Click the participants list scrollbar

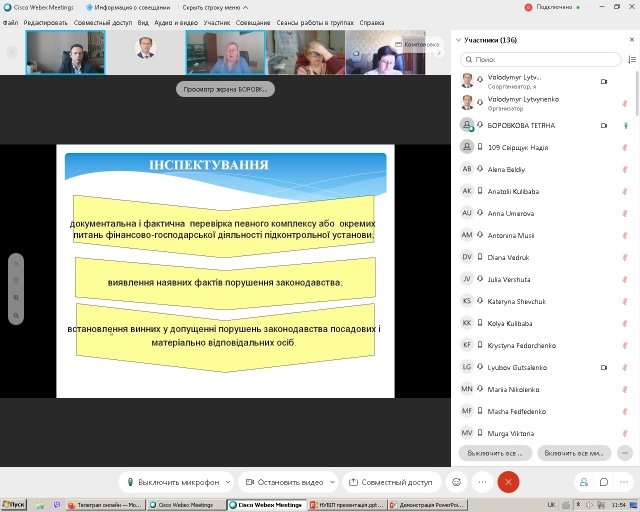pos(637,94)
